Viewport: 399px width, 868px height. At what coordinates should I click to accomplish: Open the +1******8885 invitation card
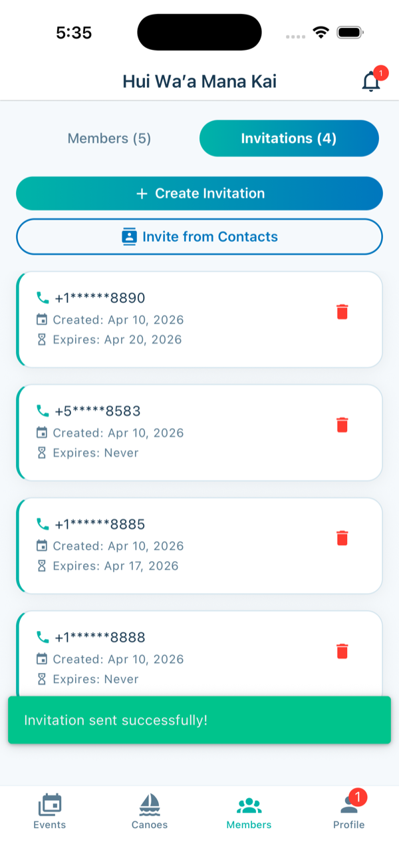coord(199,546)
